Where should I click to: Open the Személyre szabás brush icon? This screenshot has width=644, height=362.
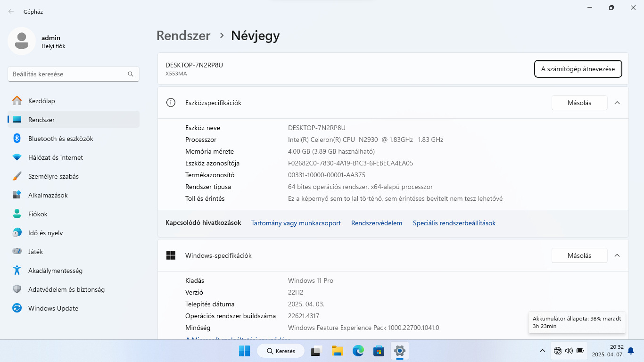click(17, 176)
